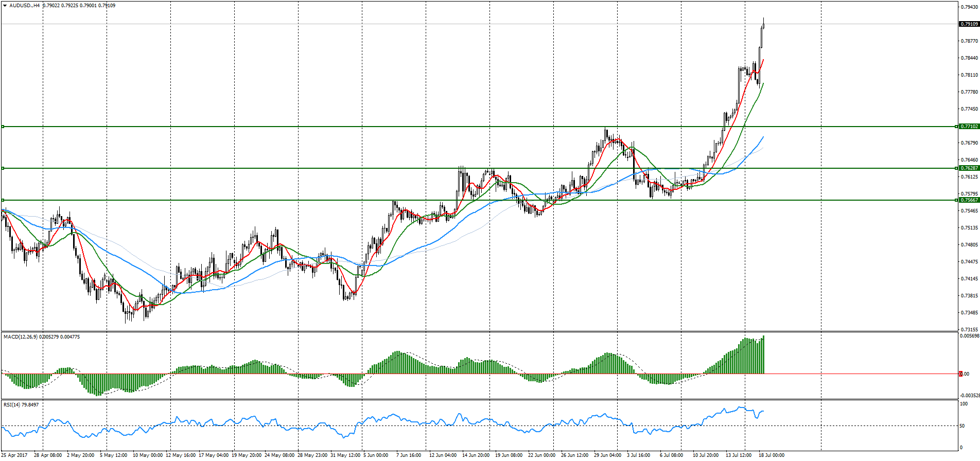Click the current price tag 0.79109
This screenshot has height=461, width=980.
pos(969,24)
